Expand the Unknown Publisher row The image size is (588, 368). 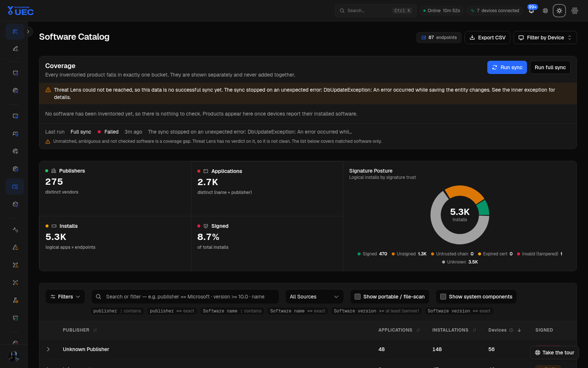click(48, 349)
